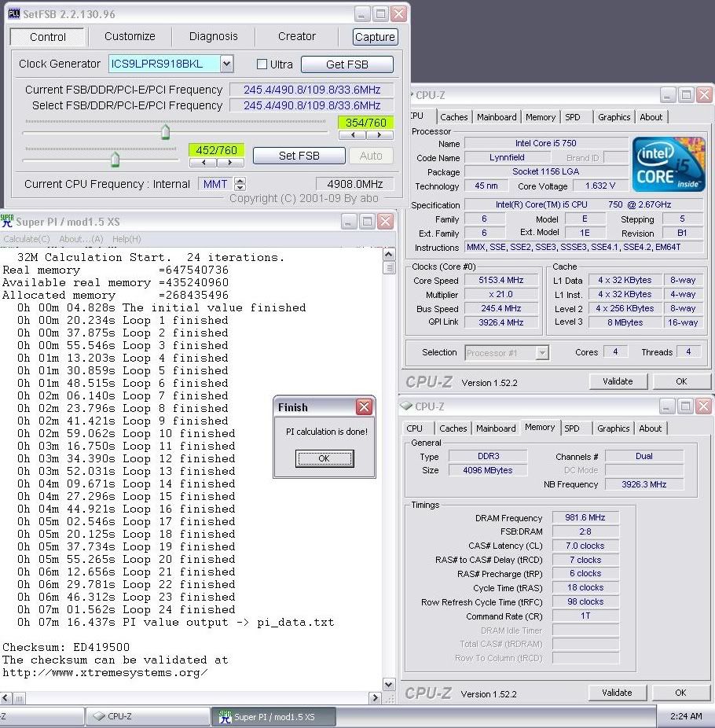The image size is (715, 728).
Task: Click OK in the upper CPU-Z window
Action: pos(681,381)
